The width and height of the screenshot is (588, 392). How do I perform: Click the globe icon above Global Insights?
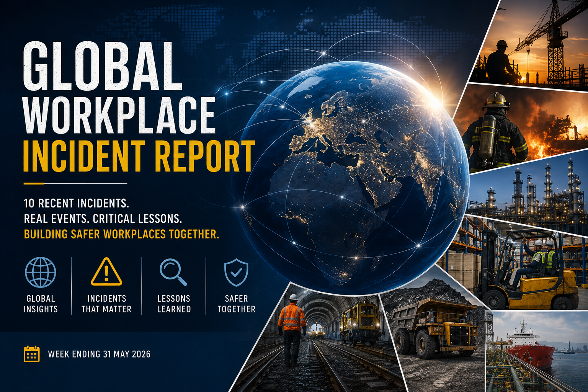[x=41, y=272]
